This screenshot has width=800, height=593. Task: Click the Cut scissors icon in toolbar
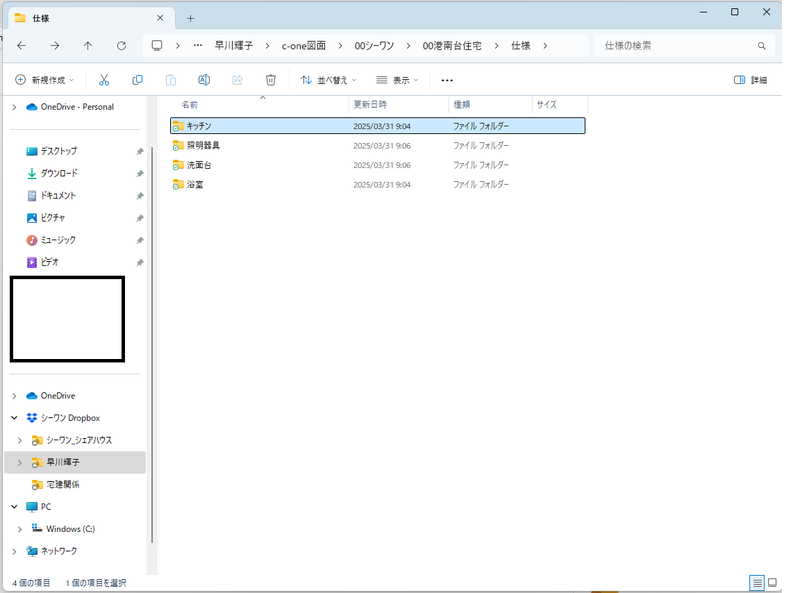click(103, 80)
